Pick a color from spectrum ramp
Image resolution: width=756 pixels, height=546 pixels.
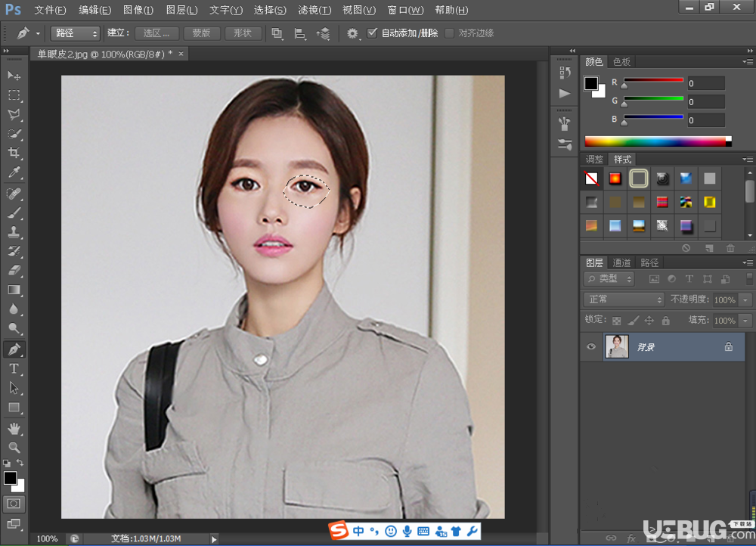pos(658,141)
